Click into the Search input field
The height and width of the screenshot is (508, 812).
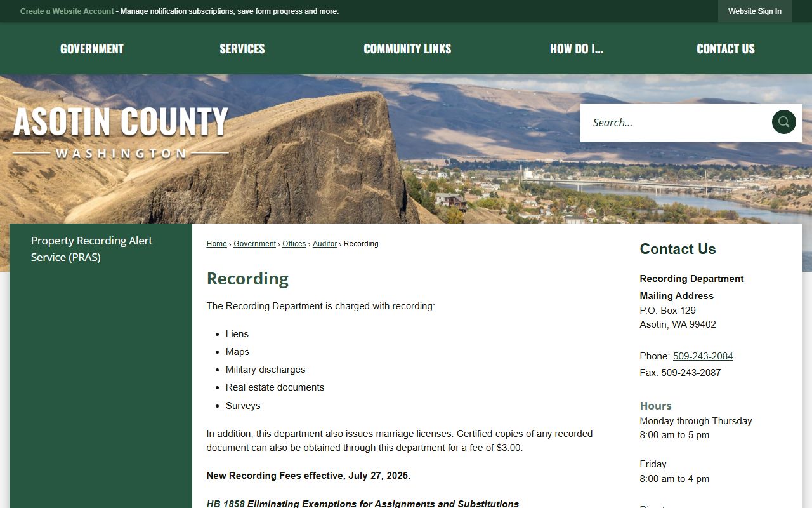click(676, 123)
